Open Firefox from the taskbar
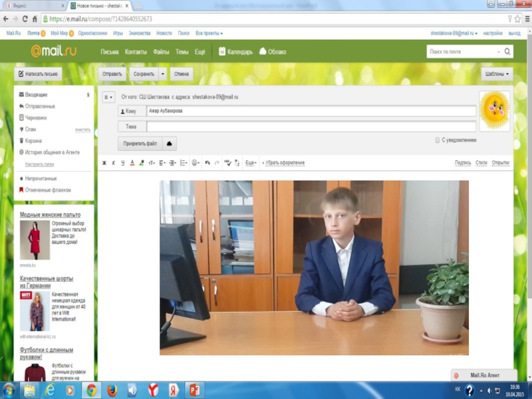 coord(112,390)
